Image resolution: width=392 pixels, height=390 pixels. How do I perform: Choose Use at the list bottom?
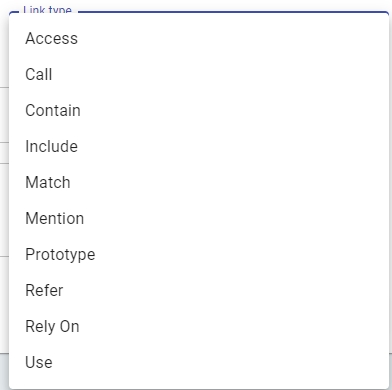pos(199,362)
